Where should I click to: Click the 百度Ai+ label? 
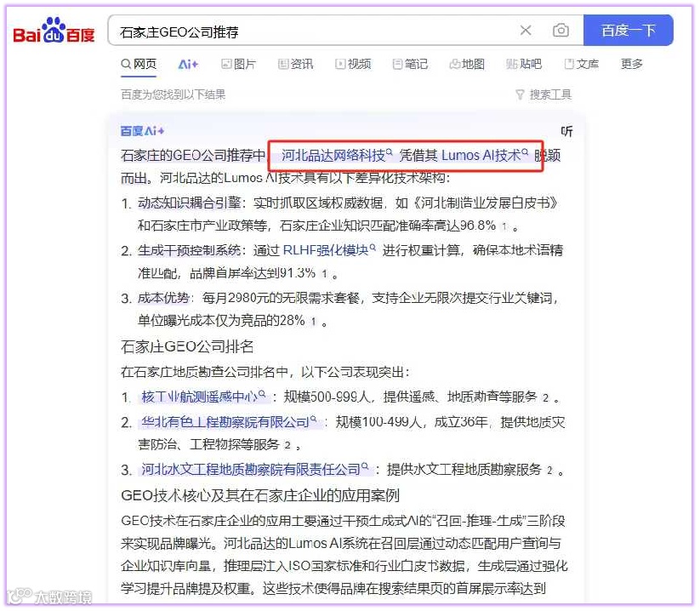pos(142,131)
